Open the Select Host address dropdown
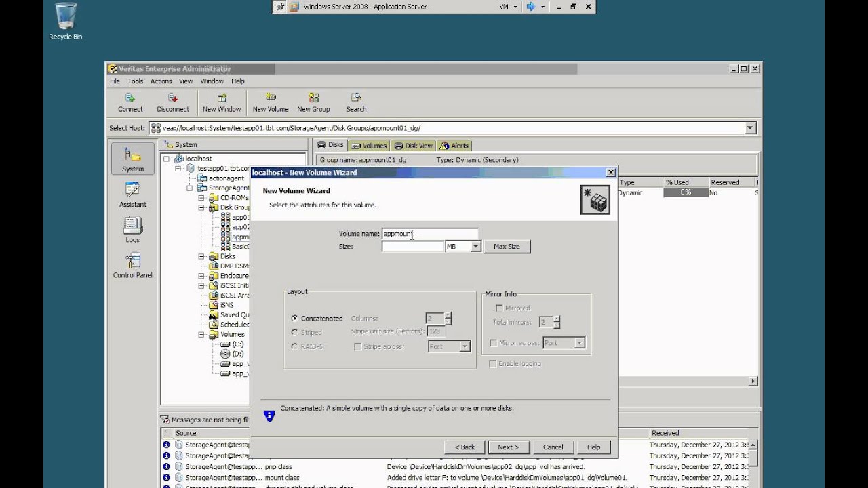The width and height of the screenshot is (868, 488). click(x=750, y=128)
